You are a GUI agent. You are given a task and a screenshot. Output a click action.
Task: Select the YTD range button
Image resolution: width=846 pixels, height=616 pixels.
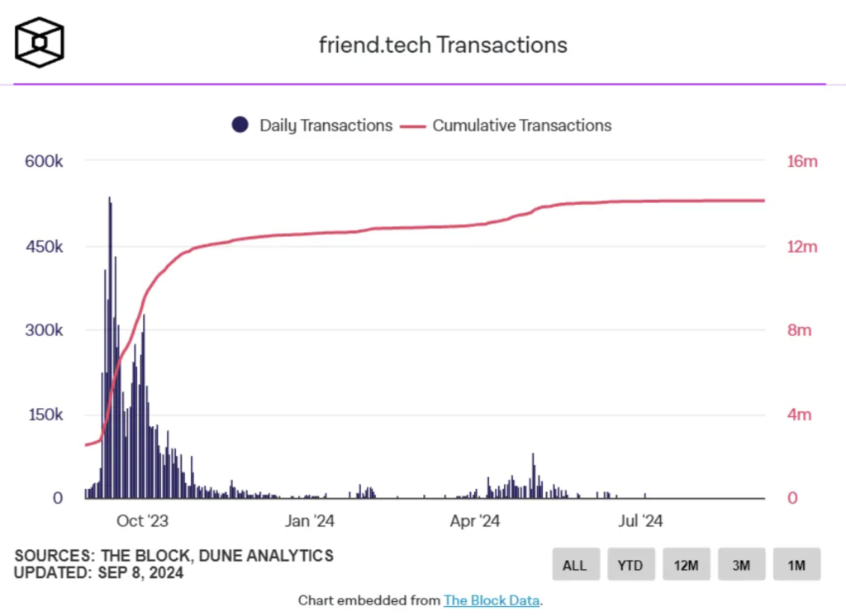(x=630, y=564)
